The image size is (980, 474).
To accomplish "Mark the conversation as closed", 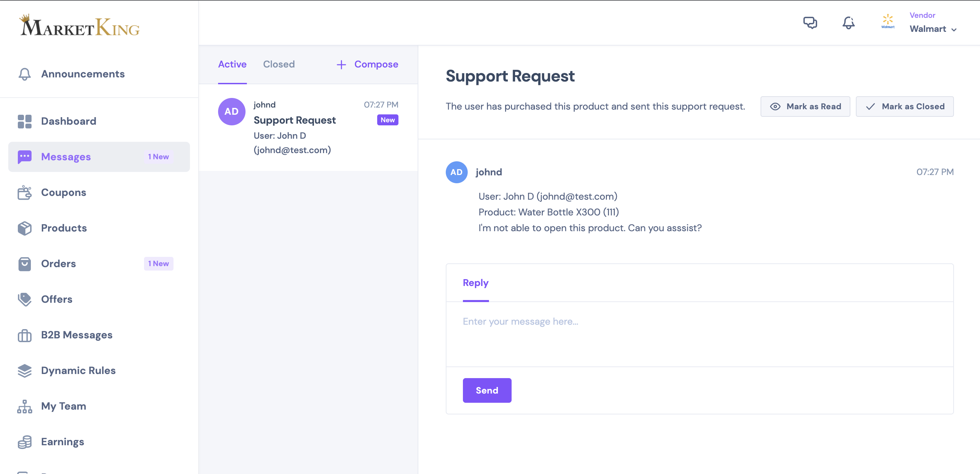I will [904, 107].
